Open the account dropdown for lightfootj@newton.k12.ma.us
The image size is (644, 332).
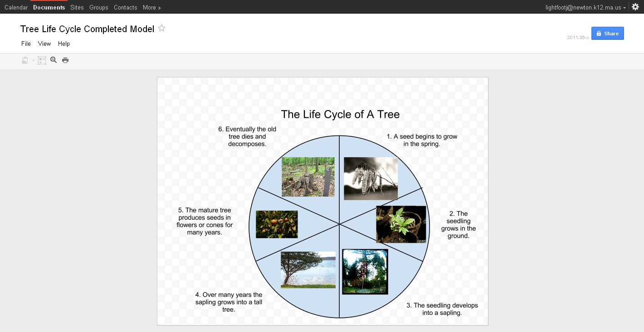(x=585, y=7)
